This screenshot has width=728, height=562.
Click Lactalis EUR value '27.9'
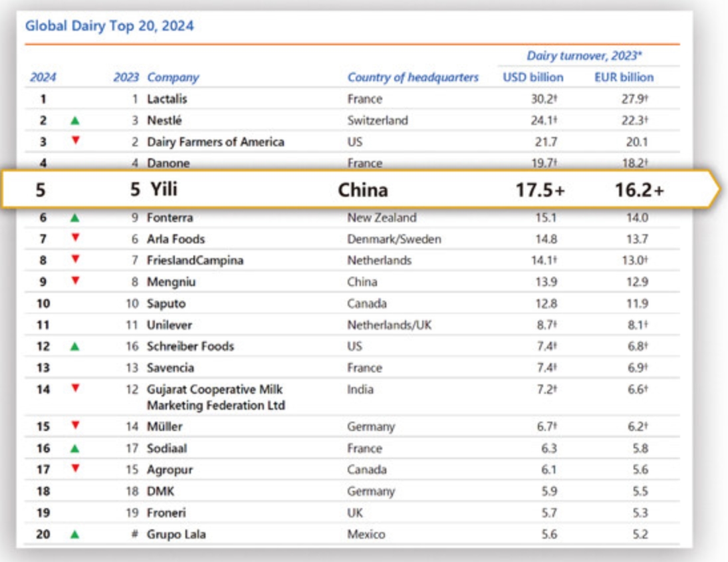635,99
